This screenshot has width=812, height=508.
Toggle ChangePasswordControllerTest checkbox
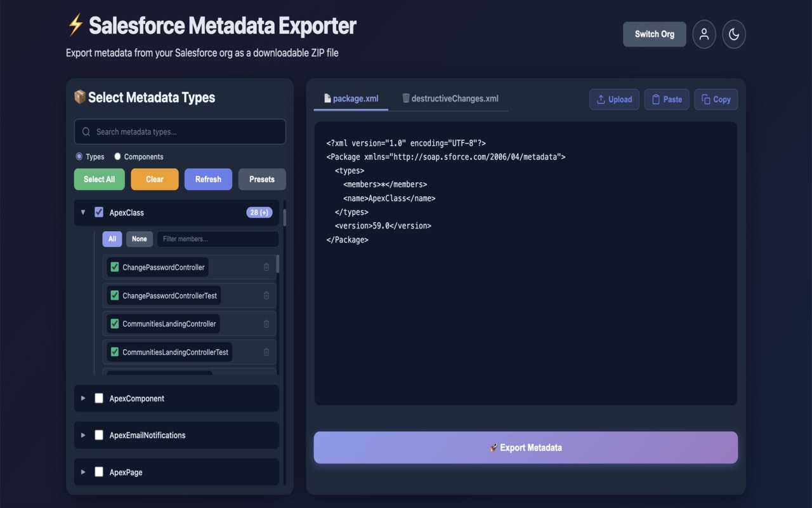click(x=115, y=295)
